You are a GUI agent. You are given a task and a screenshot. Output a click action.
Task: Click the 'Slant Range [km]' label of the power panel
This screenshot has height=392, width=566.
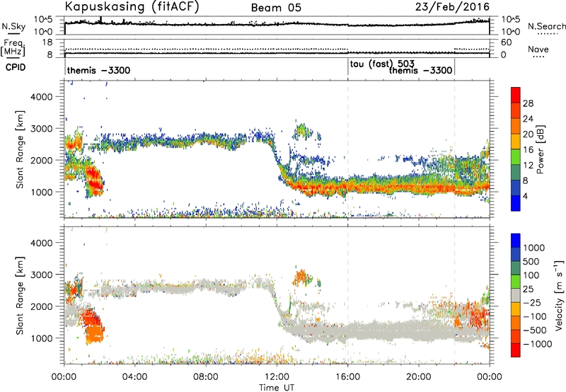(x=20, y=149)
